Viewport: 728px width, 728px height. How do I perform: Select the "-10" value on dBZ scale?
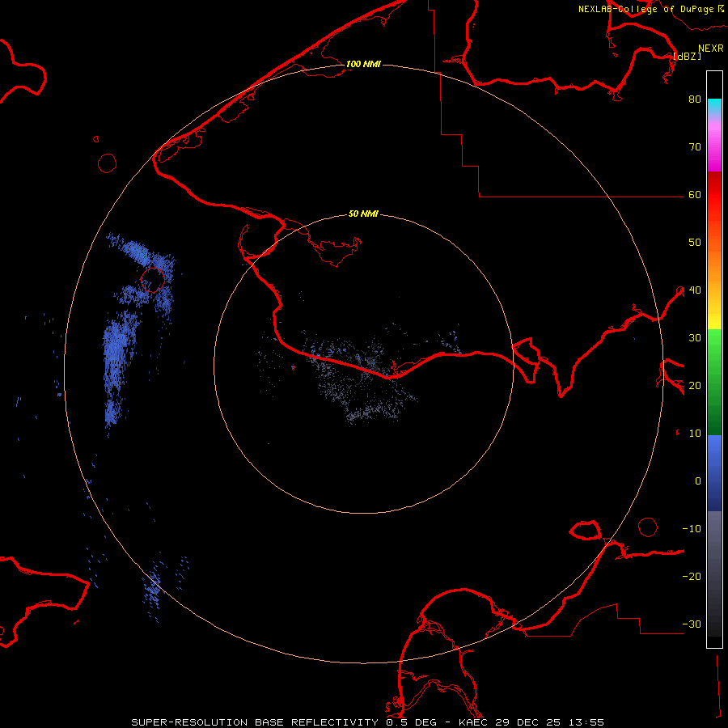pos(692,529)
